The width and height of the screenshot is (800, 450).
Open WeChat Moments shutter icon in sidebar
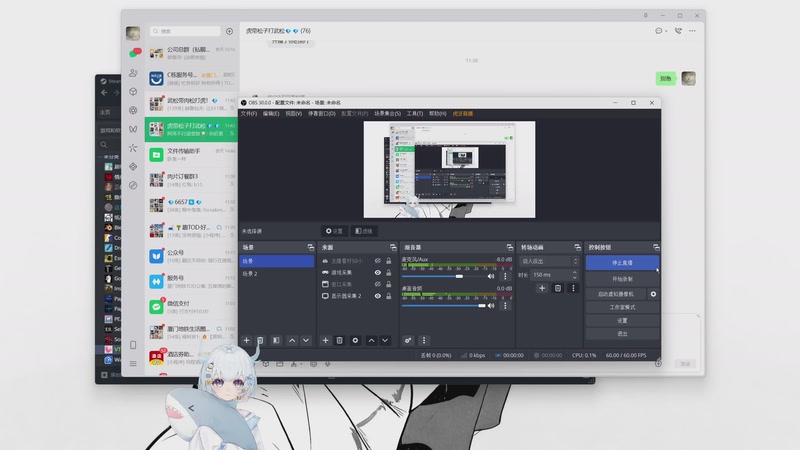[133, 110]
